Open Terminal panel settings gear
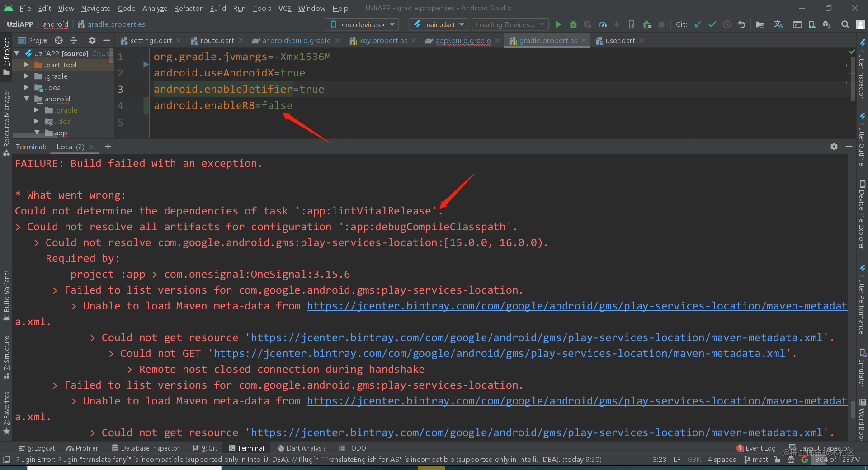 pos(834,147)
